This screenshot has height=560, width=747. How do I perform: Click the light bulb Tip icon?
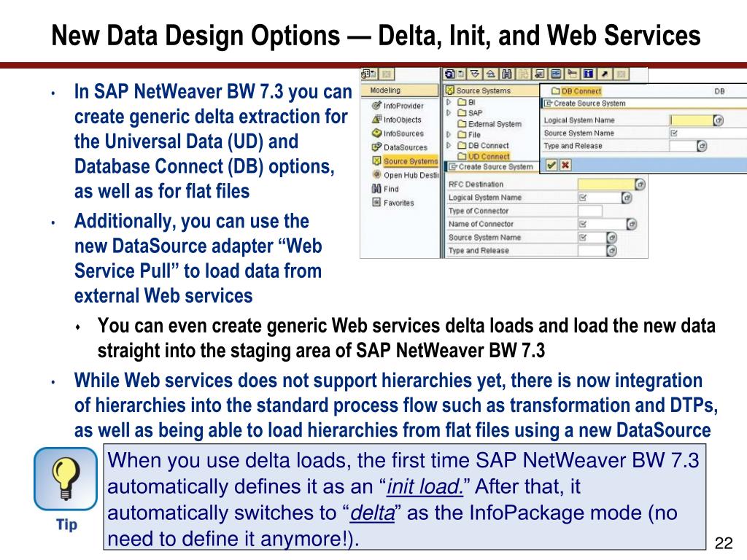click(x=66, y=479)
